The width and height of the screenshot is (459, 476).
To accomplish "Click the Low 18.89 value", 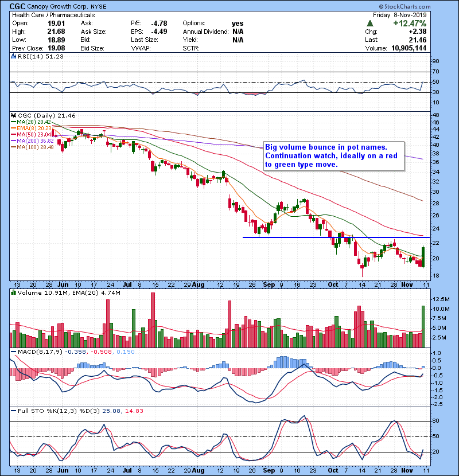I will 56,40.
